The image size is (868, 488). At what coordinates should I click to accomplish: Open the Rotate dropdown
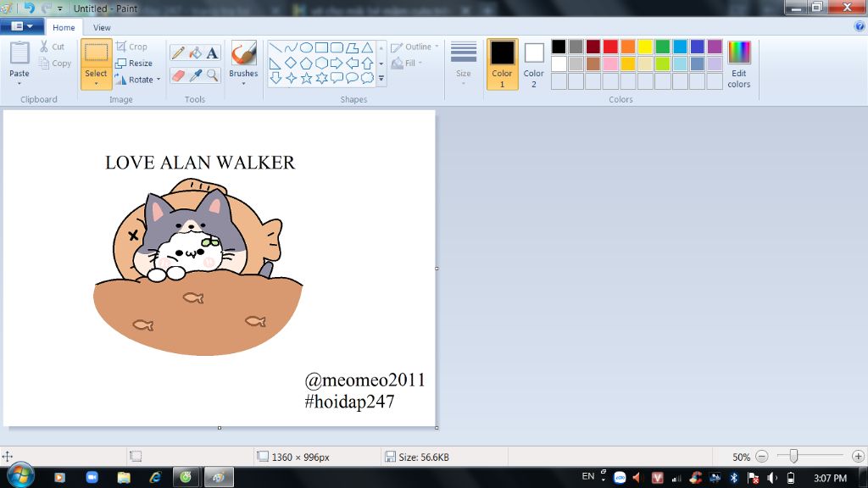(x=137, y=80)
